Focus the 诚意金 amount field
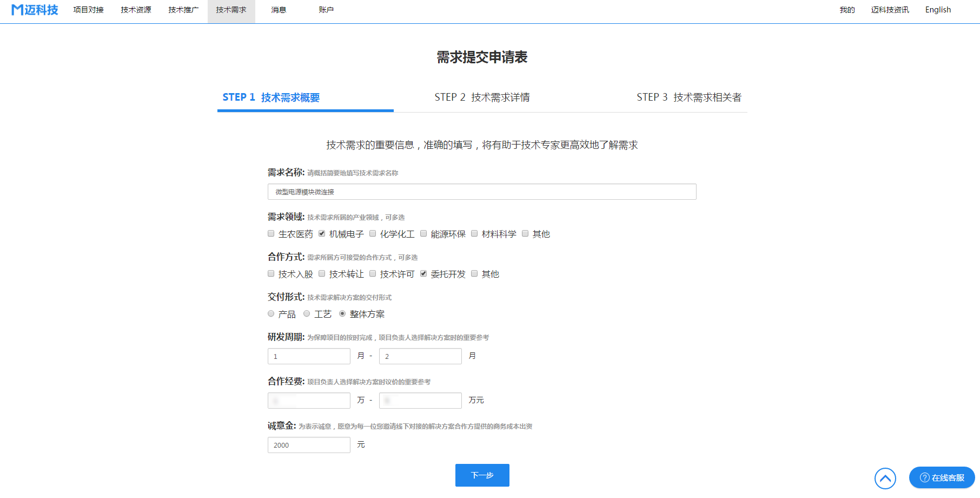The image size is (980, 498). point(309,445)
